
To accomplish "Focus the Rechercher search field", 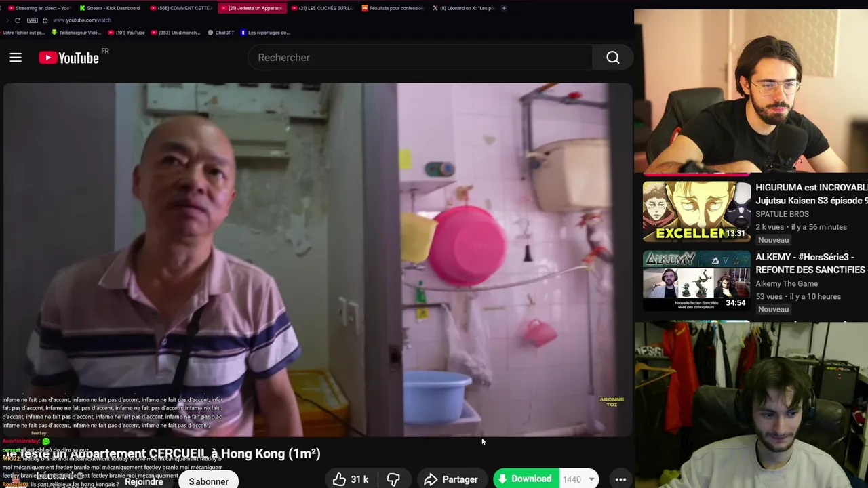I will tap(420, 58).
